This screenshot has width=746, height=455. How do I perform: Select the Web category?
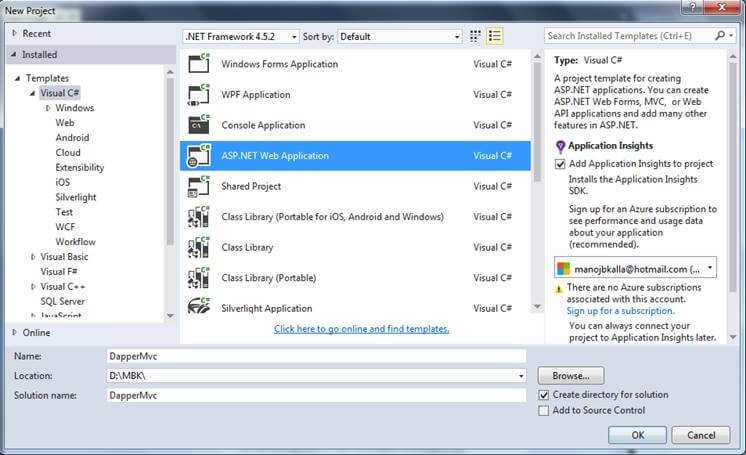coord(65,123)
